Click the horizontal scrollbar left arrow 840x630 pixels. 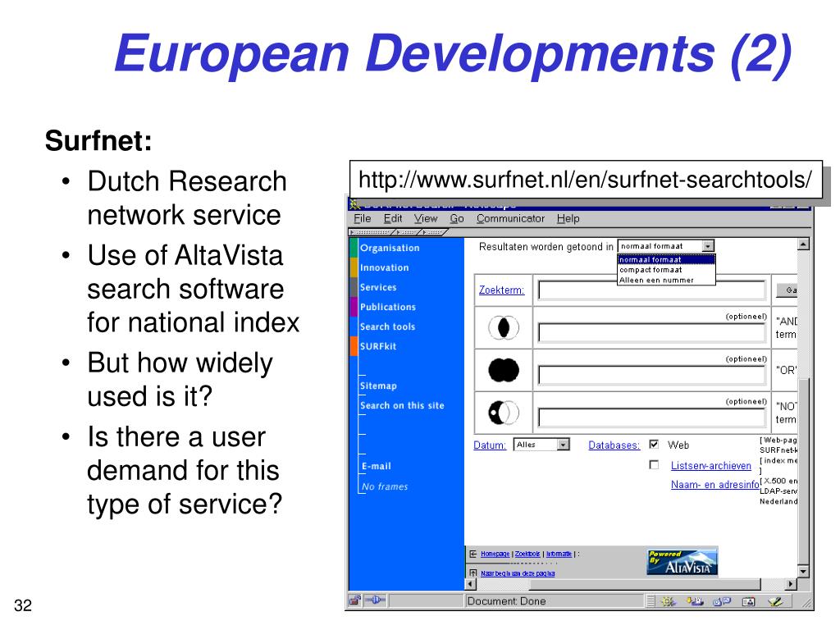tap(471, 584)
